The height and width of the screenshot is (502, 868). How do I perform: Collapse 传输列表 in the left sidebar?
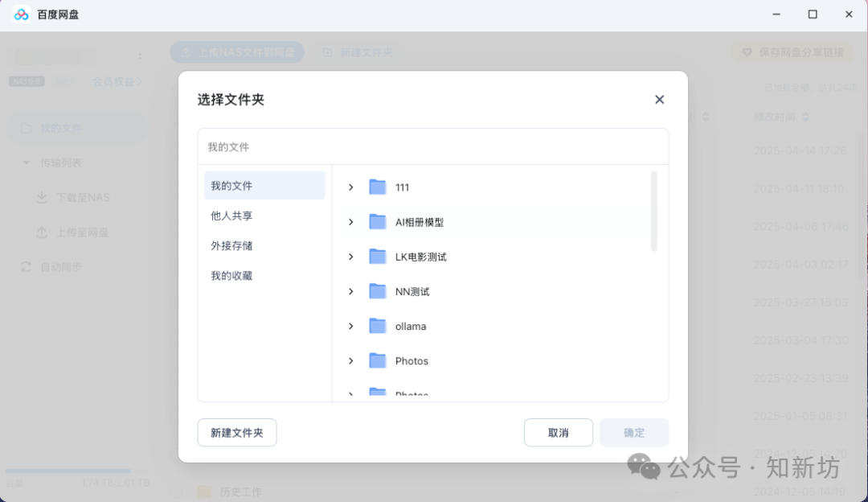point(25,162)
